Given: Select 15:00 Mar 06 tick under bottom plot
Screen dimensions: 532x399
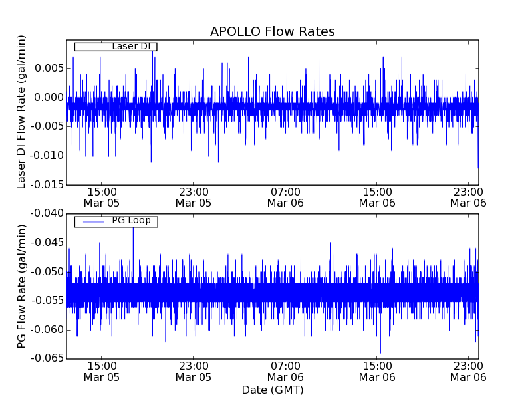Looking at the screenshot, I should pyautogui.click(x=377, y=371).
